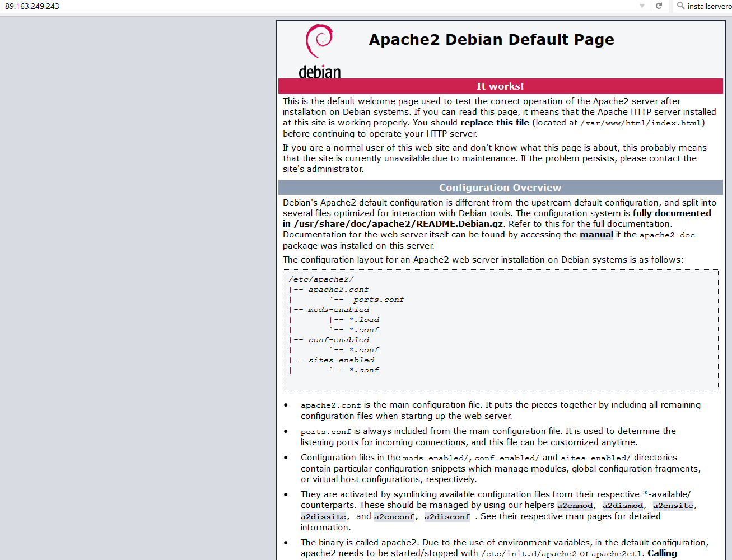732x560 pixels.
Task: Click the /usr/share/doc/apache2/README.Debian.gz text
Action: 398,224
